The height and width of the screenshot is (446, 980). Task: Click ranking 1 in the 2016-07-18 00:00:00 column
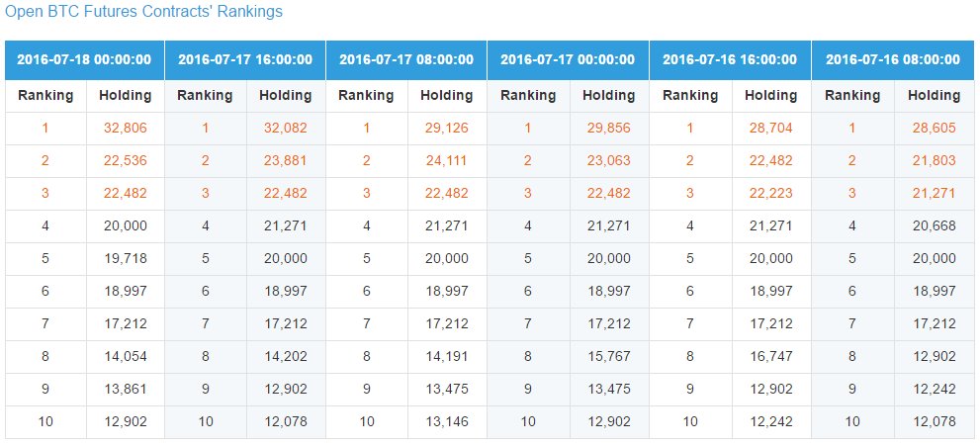45,129
